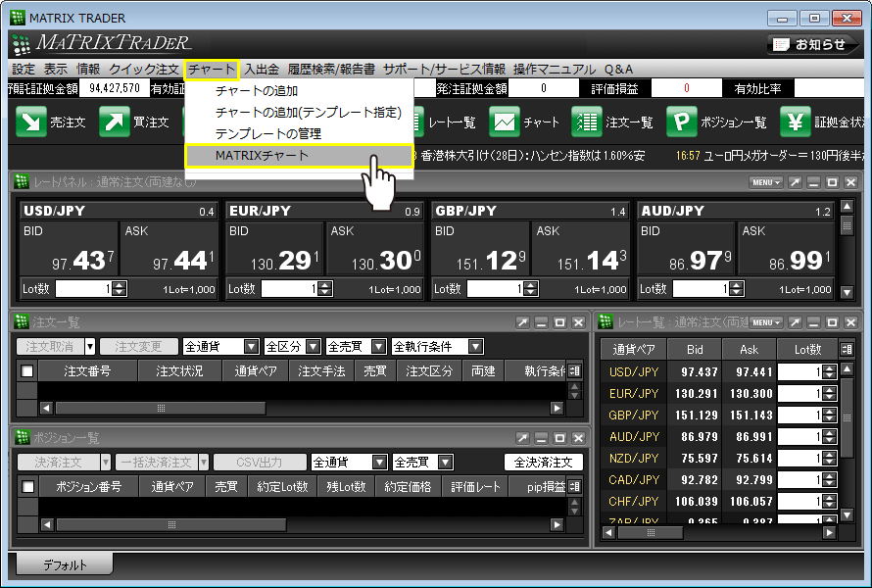
Task: Click USD/JPY BID price 97.437 tile
Action: (x=69, y=249)
